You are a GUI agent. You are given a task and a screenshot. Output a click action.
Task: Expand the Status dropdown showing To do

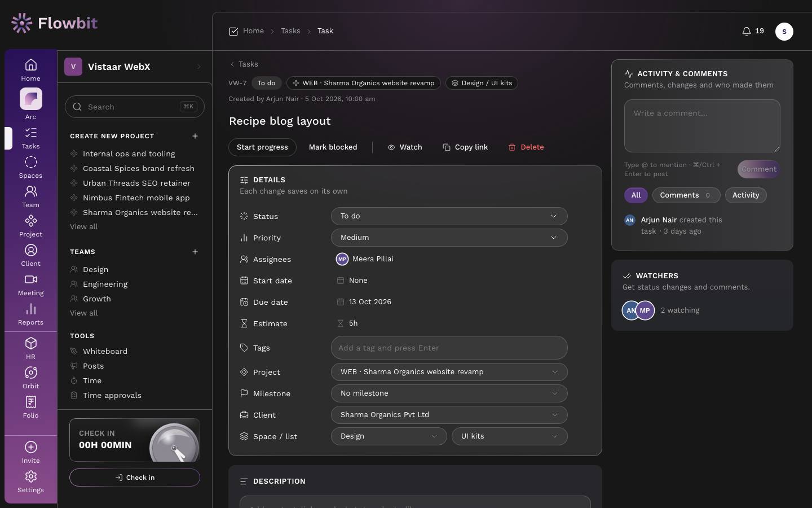[x=449, y=216]
